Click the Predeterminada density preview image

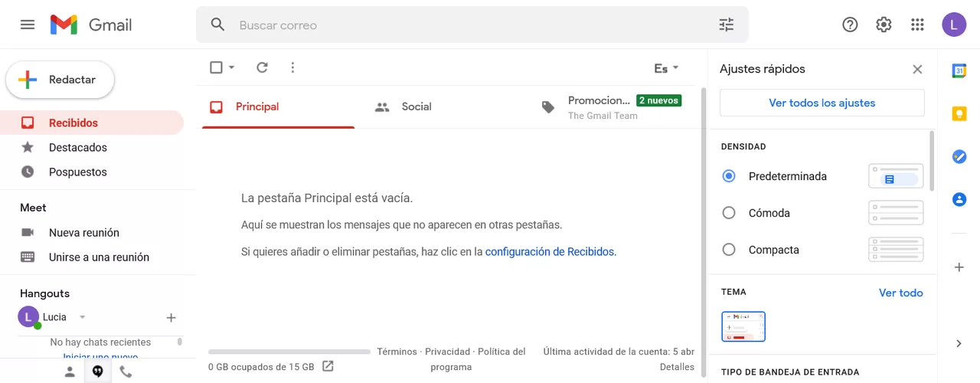tap(896, 176)
